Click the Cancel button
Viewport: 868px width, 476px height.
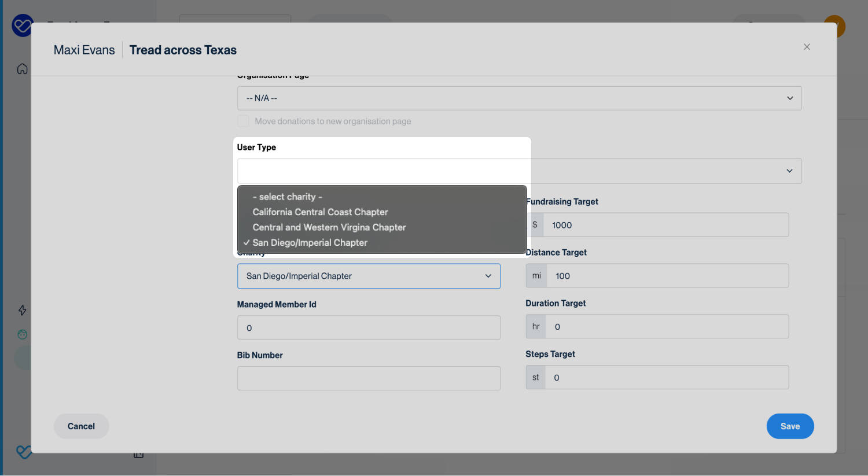(x=81, y=426)
